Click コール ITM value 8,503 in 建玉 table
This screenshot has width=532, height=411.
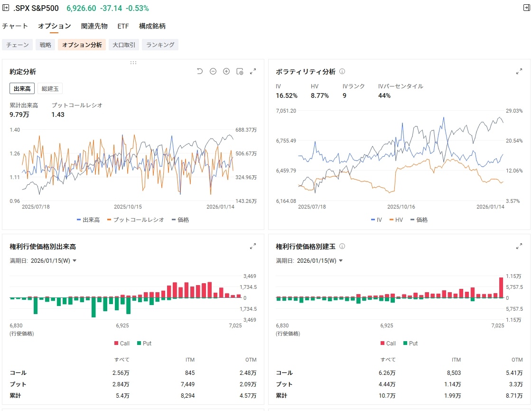tap(454, 373)
